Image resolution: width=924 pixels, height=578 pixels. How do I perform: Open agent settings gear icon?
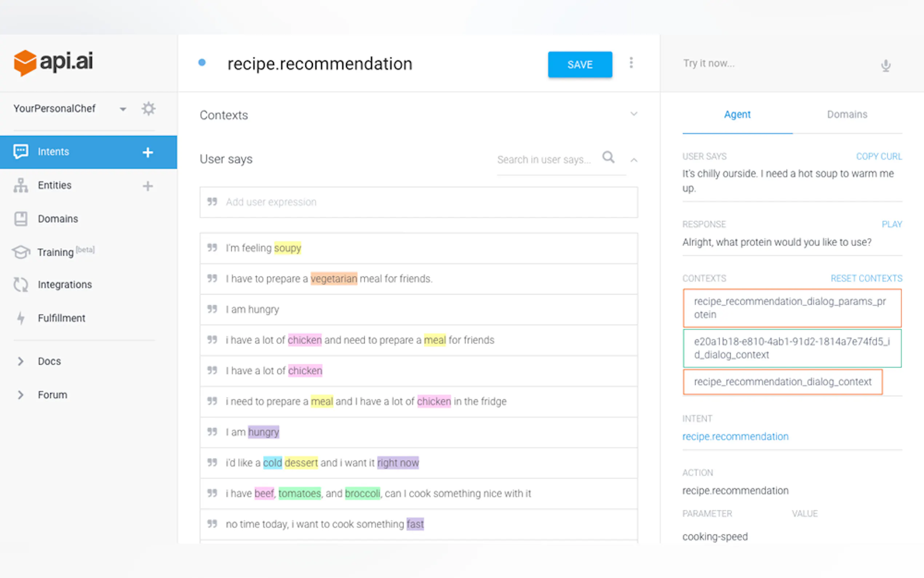[148, 109]
